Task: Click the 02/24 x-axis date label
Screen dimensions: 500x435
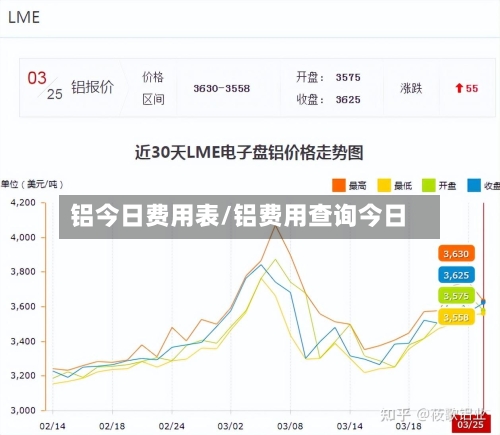Action: pyautogui.click(x=171, y=426)
